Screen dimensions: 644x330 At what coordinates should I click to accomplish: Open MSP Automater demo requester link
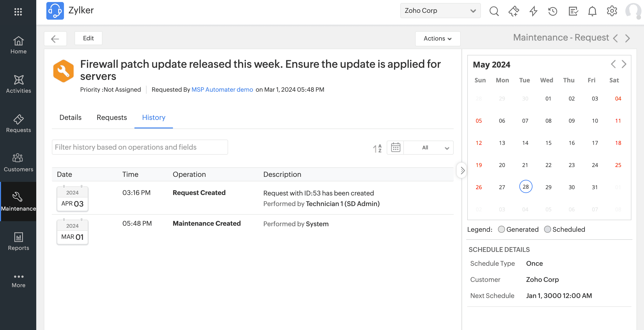222,89
